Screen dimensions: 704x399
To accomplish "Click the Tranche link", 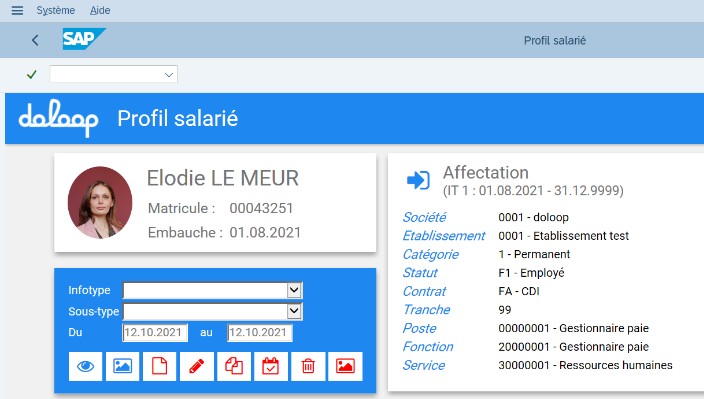I will click(426, 310).
